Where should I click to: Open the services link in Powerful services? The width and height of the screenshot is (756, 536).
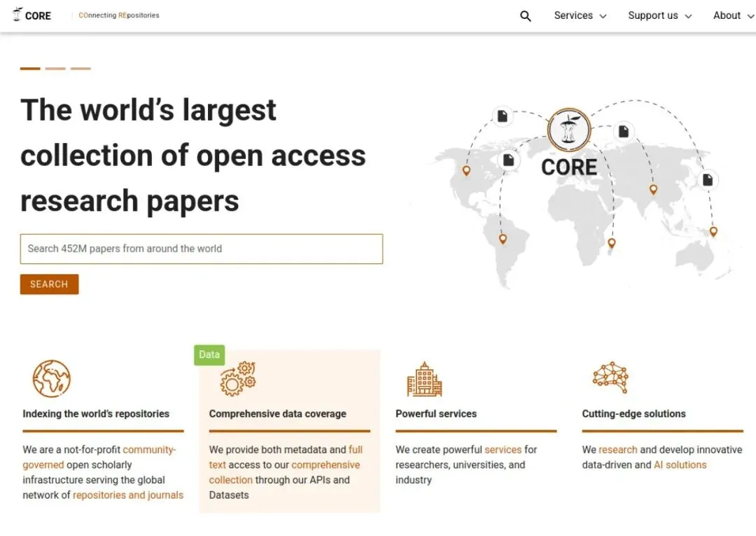503,450
